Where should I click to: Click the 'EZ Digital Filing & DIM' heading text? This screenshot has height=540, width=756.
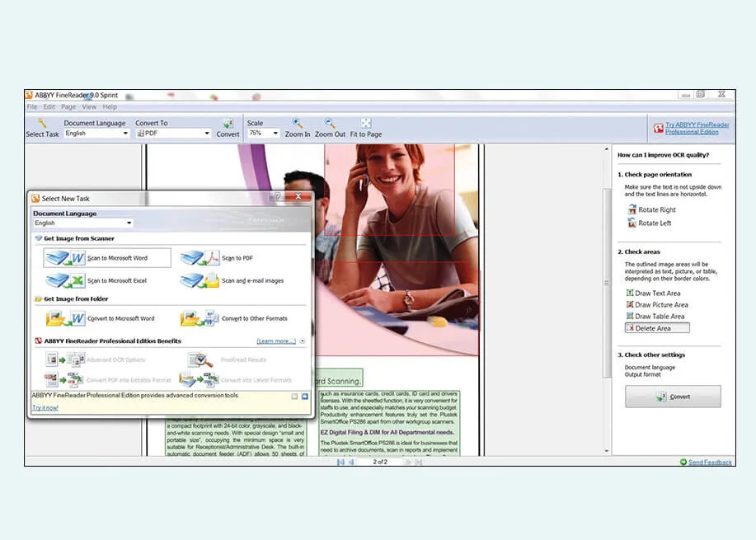387,433
